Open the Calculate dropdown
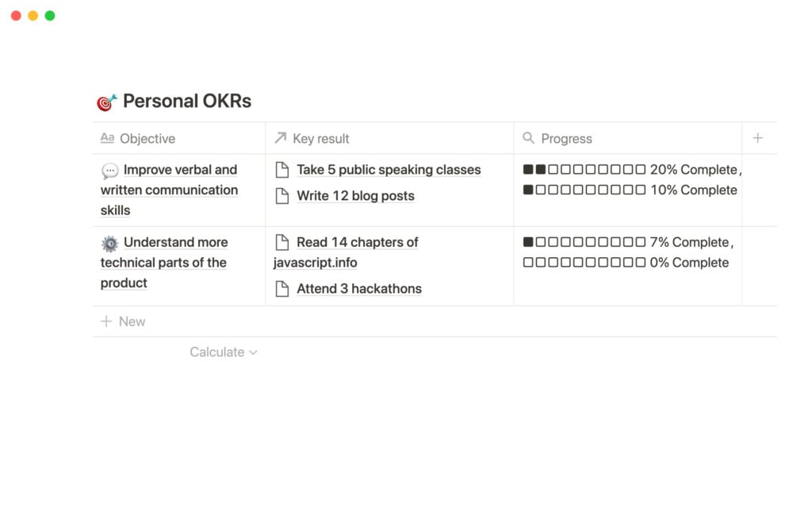 point(223,352)
